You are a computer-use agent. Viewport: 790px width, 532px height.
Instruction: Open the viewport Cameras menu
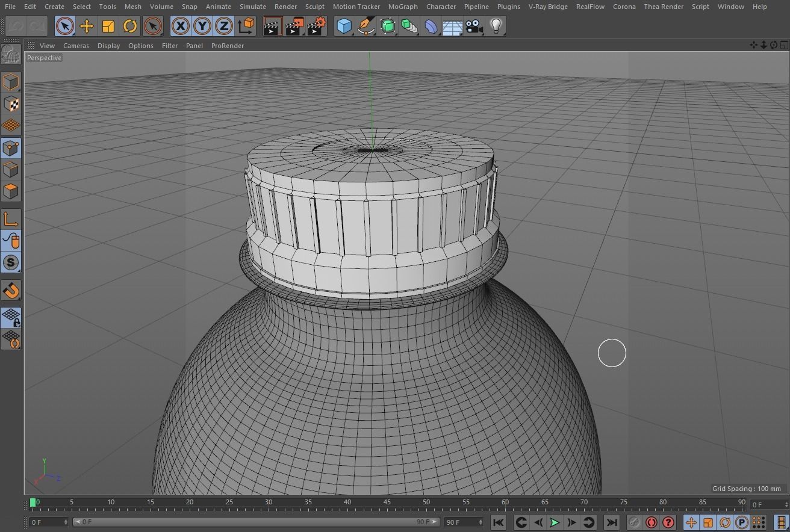tap(76, 46)
